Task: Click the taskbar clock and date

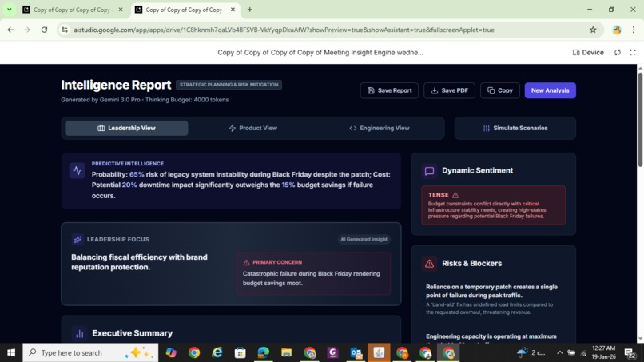Action: click(x=604, y=352)
